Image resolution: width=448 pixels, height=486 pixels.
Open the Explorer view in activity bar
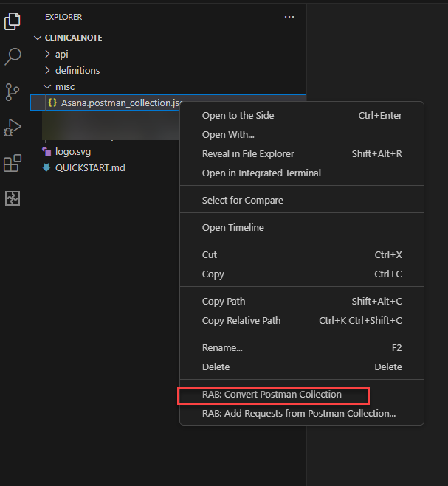13,21
